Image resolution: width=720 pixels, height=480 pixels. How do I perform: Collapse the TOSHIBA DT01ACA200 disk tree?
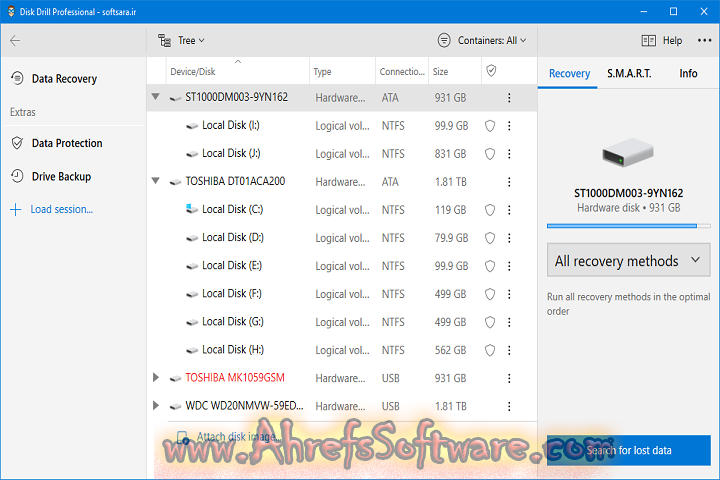[156, 181]
